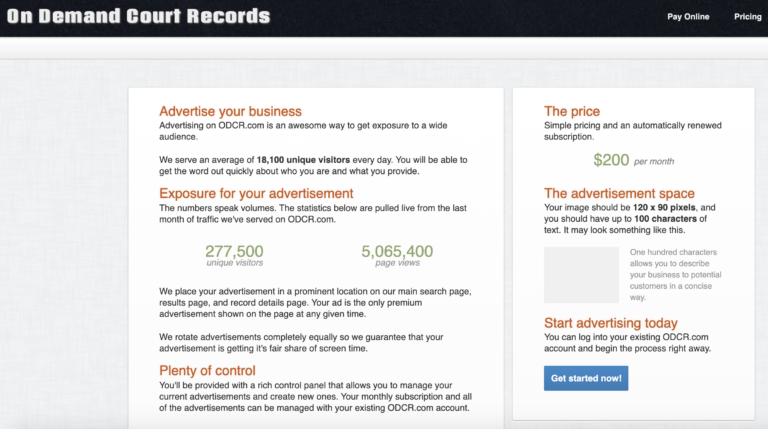Image resolution: width=768 pixels, height=429 pixels.
Task: Click the 'page views' label
Action: click(397, 263)
